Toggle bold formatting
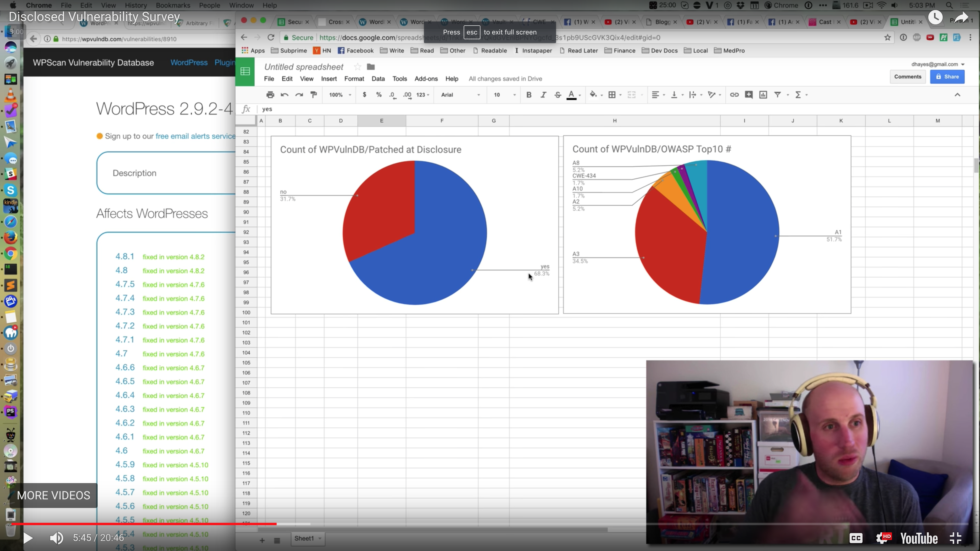 click(529, 95)
